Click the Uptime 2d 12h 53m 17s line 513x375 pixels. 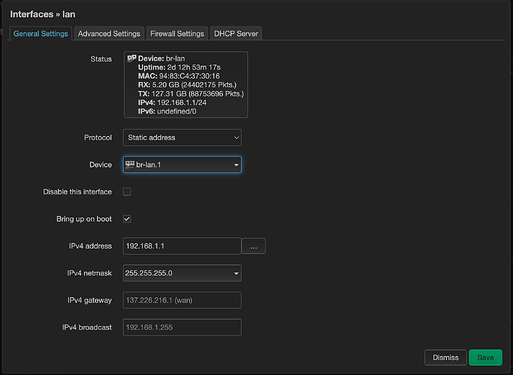[179, 67]
